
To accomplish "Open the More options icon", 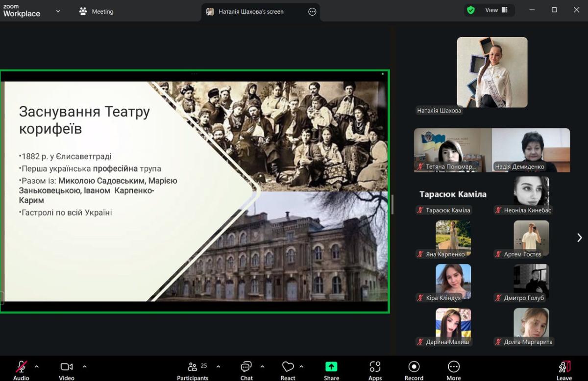I will (x=453, y=367).
